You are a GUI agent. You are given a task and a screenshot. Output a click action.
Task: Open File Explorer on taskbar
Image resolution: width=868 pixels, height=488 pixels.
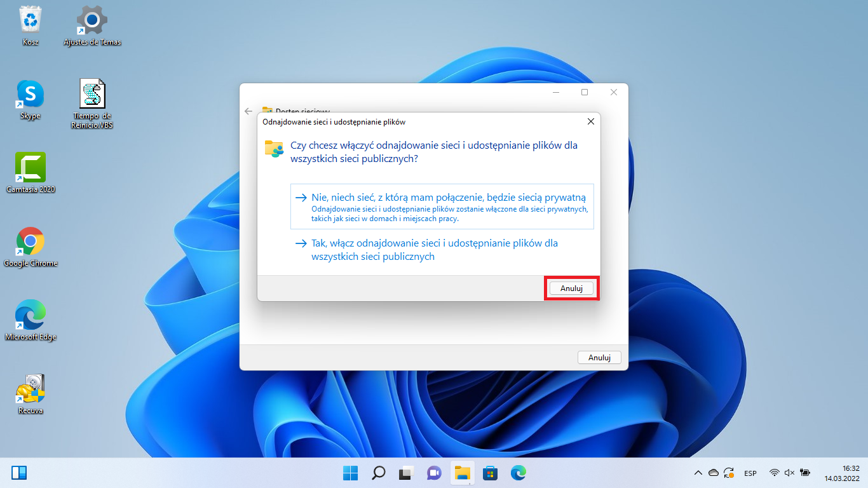point(463,473)
